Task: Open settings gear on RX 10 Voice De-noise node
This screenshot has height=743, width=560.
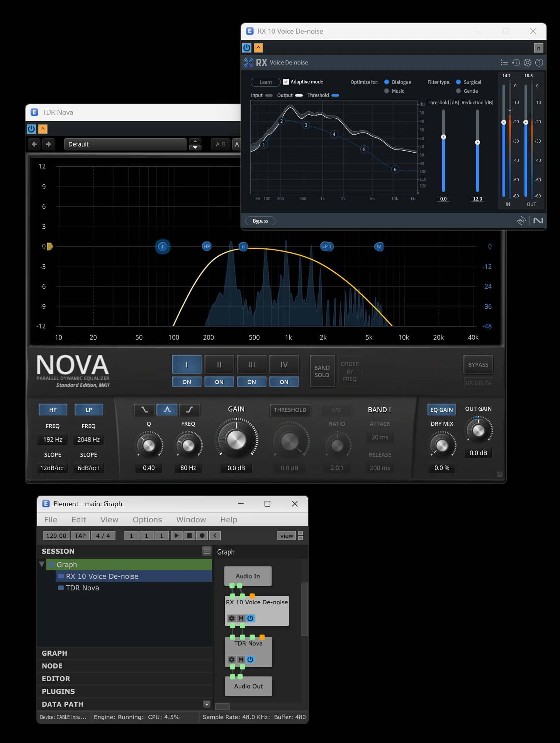Action: (x=232, y=618)
